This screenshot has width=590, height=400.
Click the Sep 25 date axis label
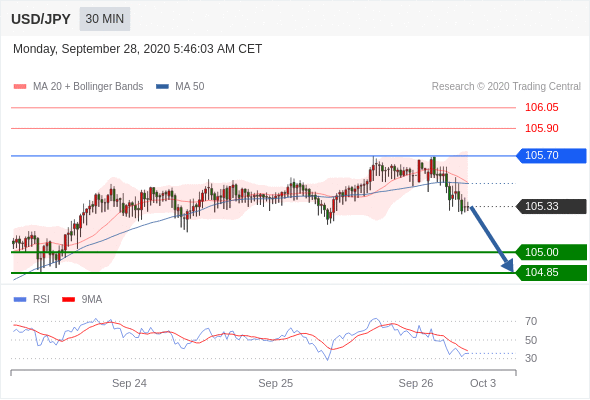275,383
